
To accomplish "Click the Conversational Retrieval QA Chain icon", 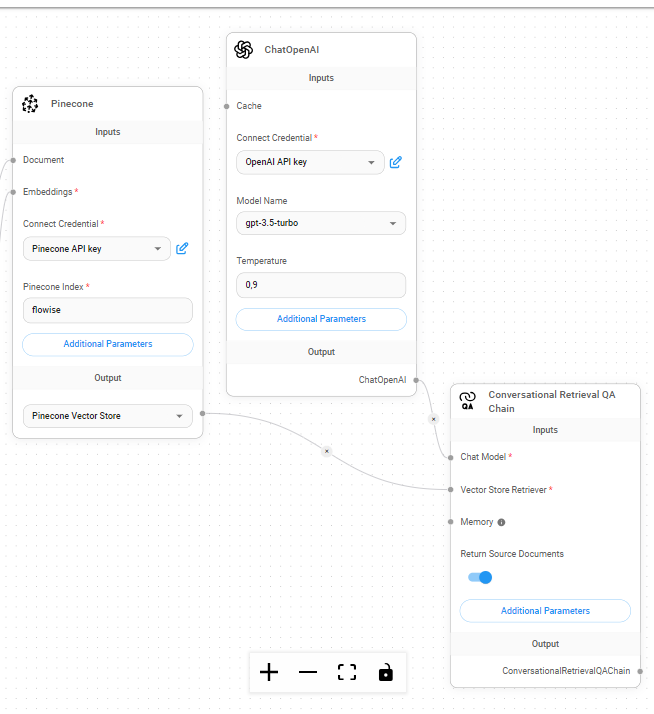I will [x=467, y=401].
